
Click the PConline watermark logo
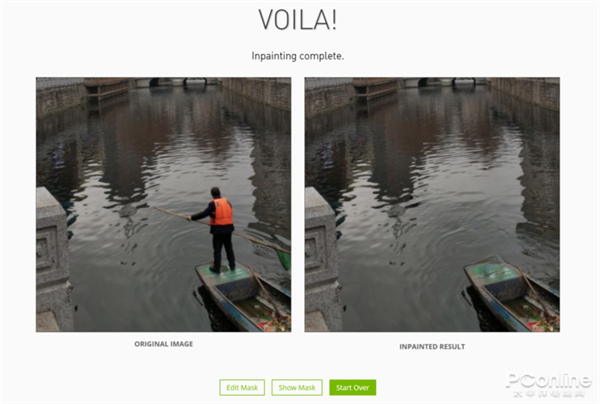click(549, 385)
